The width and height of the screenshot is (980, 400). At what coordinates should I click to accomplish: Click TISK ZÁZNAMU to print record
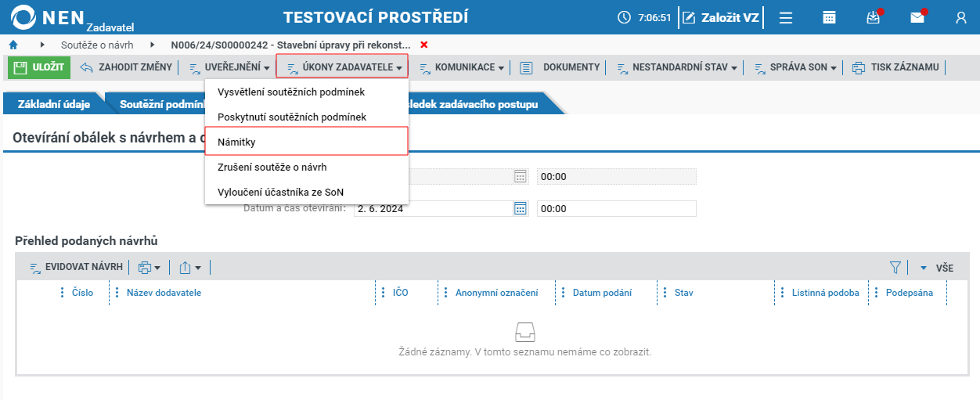(x=895, y=67)
